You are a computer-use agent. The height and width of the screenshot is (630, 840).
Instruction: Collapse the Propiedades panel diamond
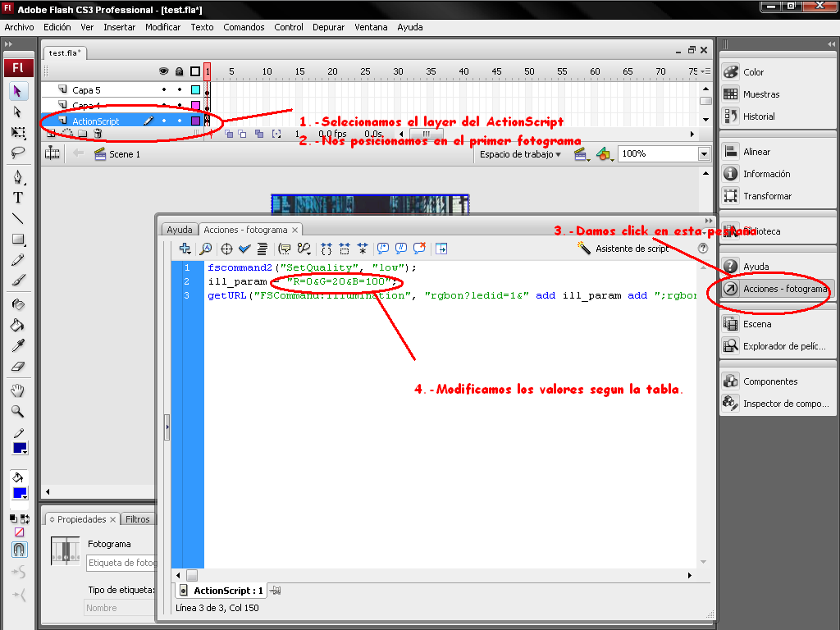52,519
